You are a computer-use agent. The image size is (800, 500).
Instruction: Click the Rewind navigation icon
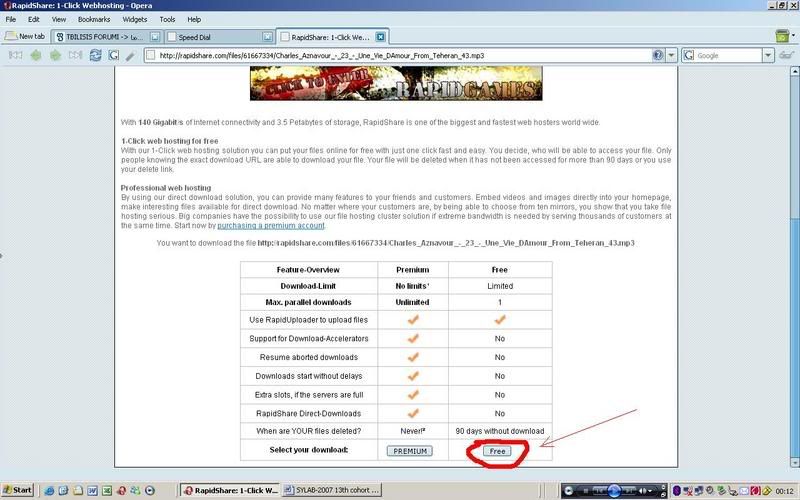[15, 55]
